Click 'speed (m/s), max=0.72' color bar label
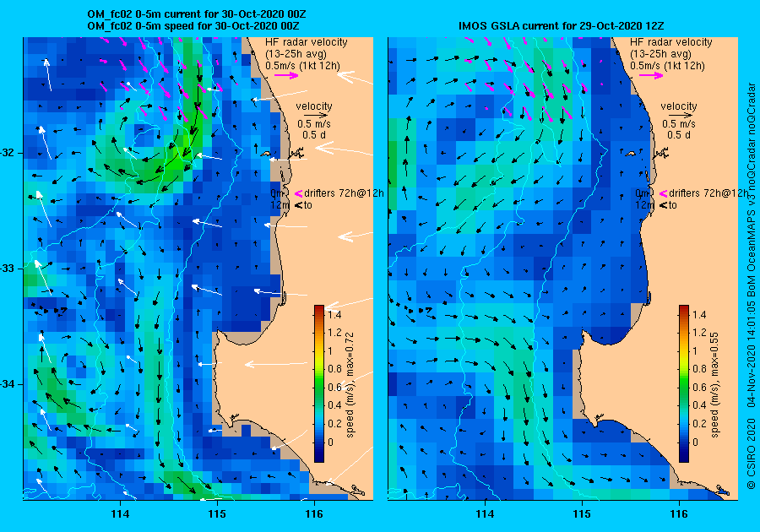The image size is (760, 532). click(350, 385)
